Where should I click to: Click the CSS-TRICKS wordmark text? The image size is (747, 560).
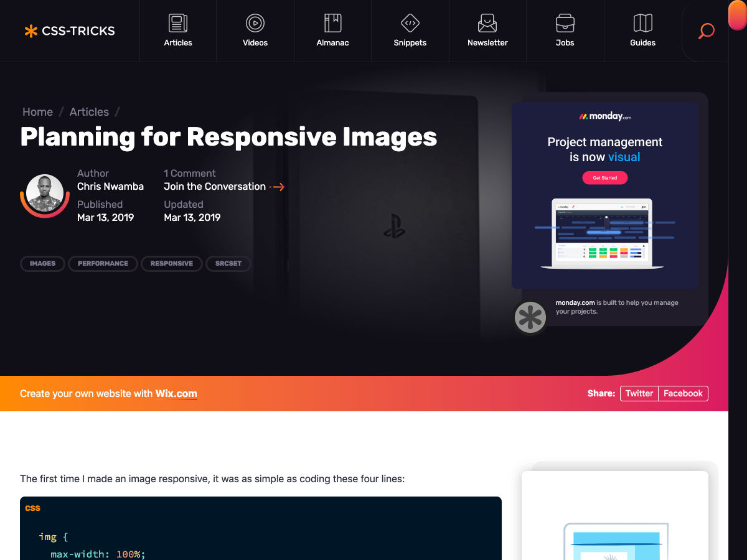coord(78,30)
